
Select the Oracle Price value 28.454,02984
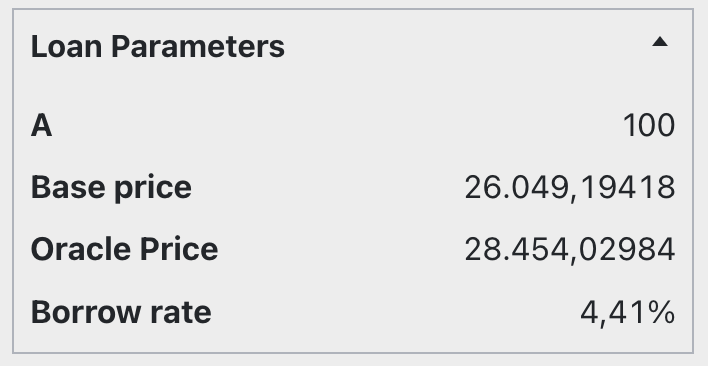point(570,250)
